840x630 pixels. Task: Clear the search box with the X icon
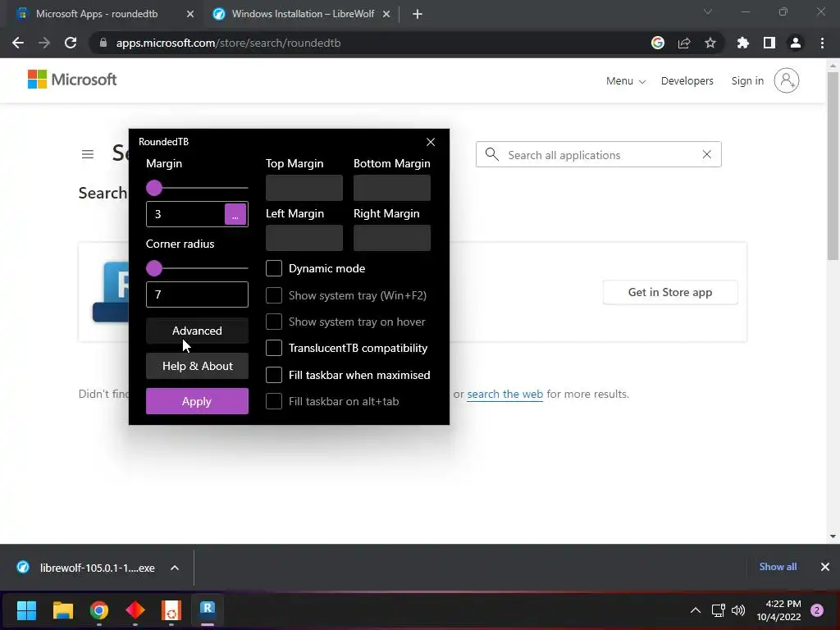click(707, 154)
